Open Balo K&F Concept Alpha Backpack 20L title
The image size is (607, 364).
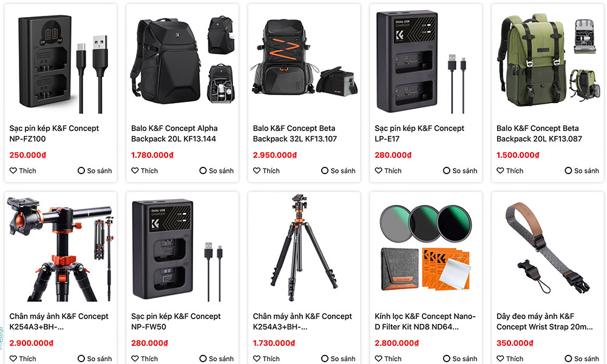click(174, 133)
